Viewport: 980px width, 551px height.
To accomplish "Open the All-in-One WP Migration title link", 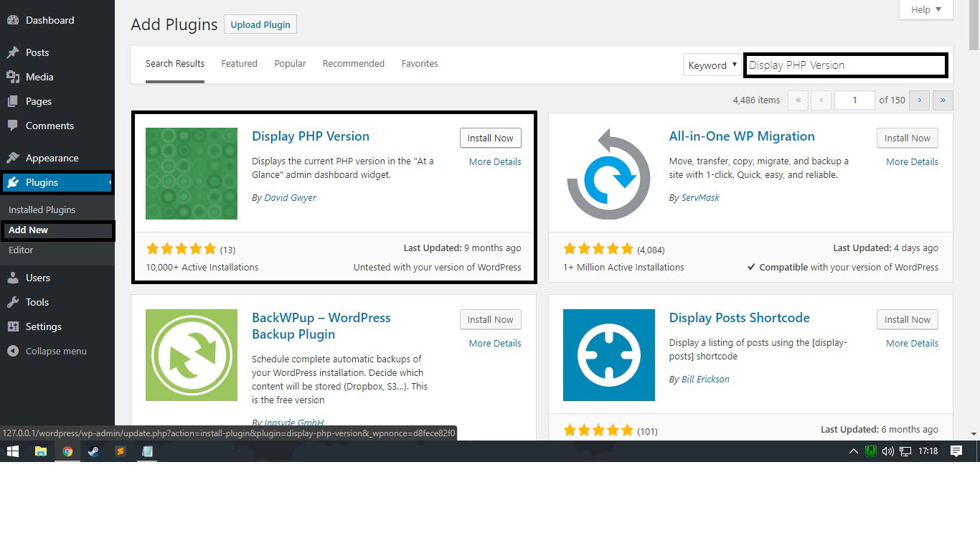I will [x=742, y=136].
